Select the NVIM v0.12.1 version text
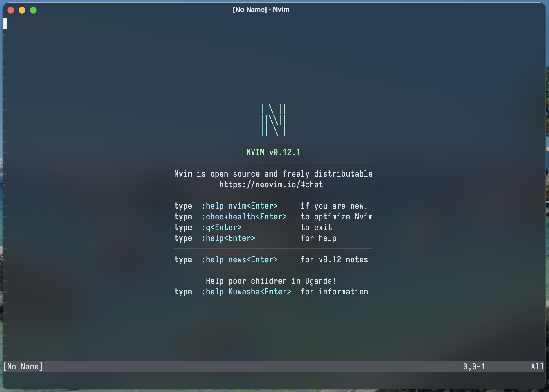Viewport: 549px width, 392px height. (273, 152)
